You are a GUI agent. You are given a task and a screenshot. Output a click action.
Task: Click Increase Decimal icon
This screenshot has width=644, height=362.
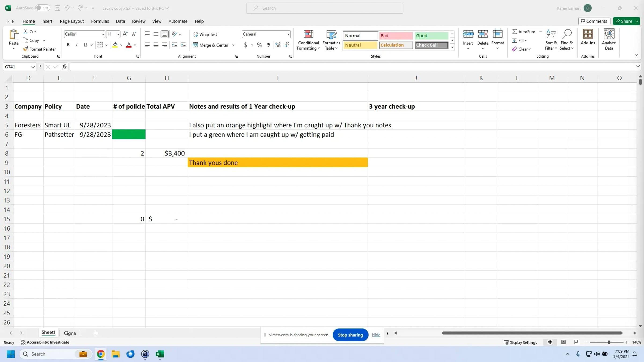(278, 45)
